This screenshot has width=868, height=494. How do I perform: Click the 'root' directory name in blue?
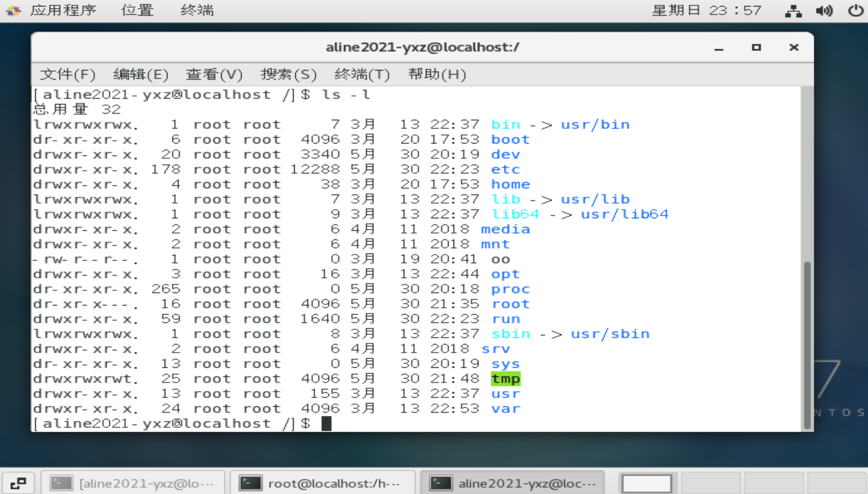click(510, 304)
